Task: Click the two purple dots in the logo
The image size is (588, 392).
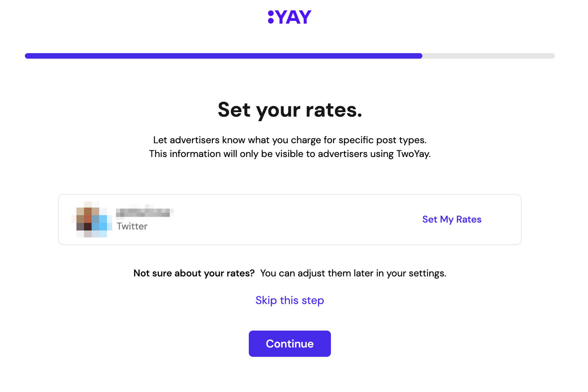Action: point(271,17)
